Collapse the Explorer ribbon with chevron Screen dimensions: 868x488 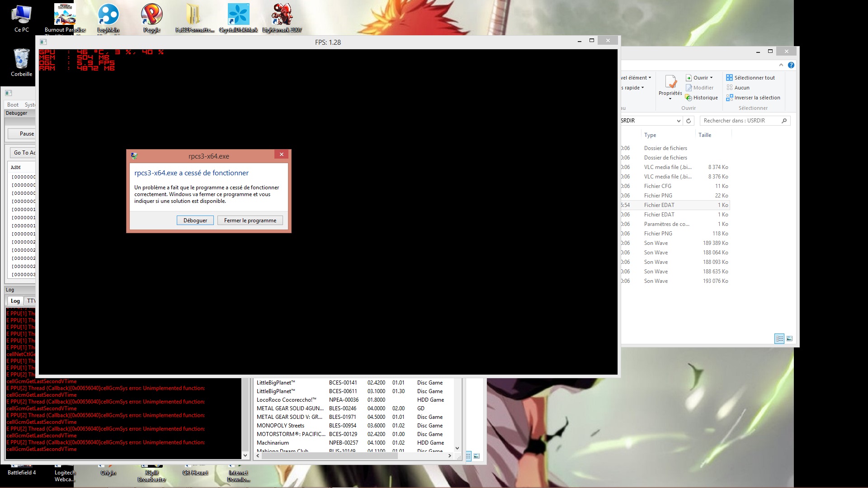point(781,65)
